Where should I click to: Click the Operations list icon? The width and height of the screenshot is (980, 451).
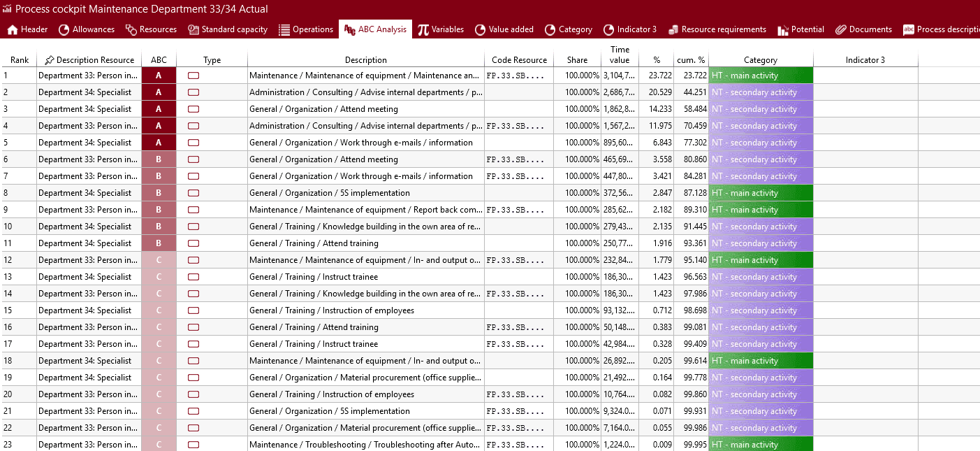(x=284, y=29)
